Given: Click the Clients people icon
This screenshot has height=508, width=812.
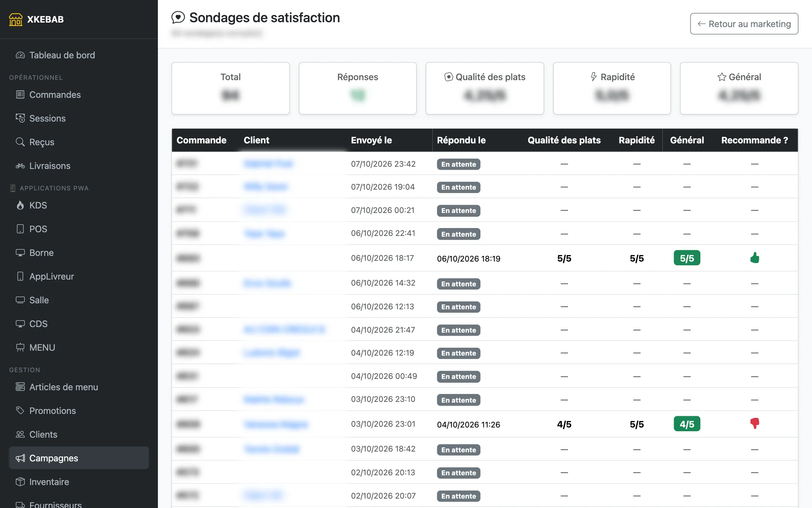Looking at the screenshot, I should click(x=20, y=434).
